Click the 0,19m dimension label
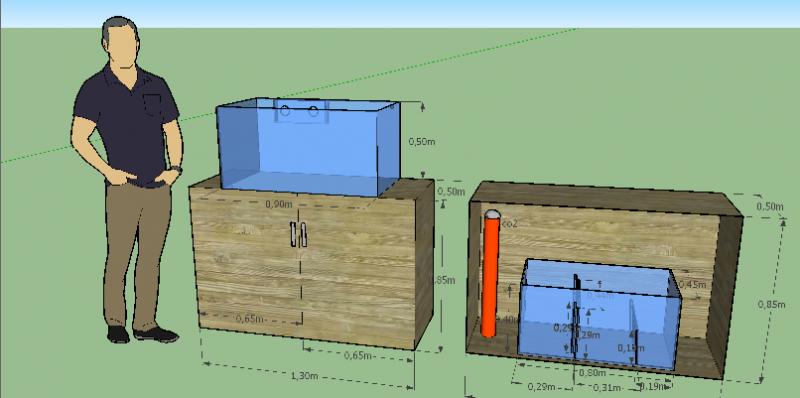800x398 pixels. coord(652,386)
